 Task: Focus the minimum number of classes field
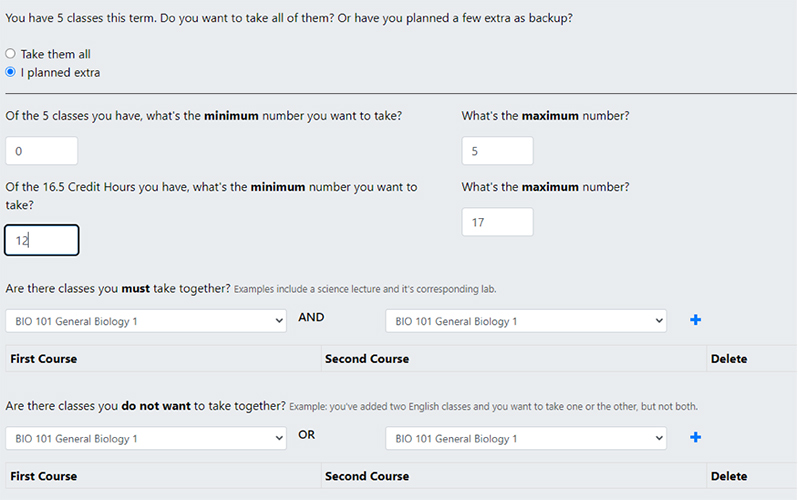(41, 151)
